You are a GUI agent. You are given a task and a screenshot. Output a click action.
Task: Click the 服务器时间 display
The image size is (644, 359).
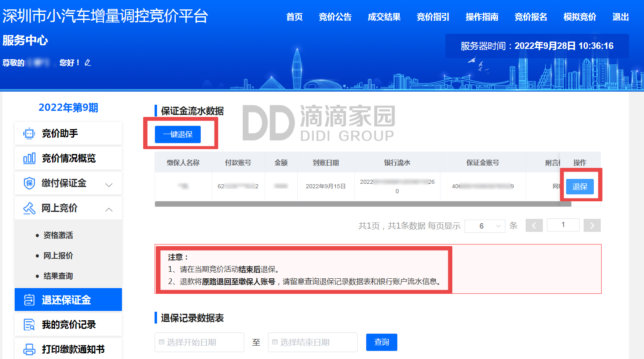pos(537,46)
